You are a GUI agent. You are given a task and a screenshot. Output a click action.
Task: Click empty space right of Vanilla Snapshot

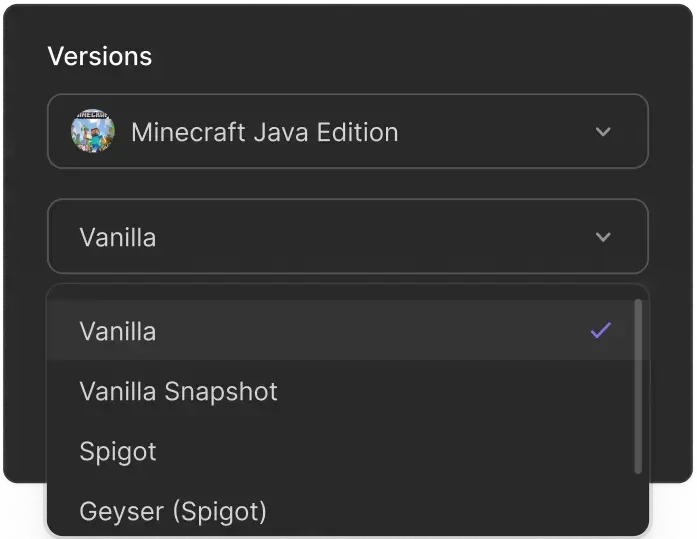tap(450, 391)
